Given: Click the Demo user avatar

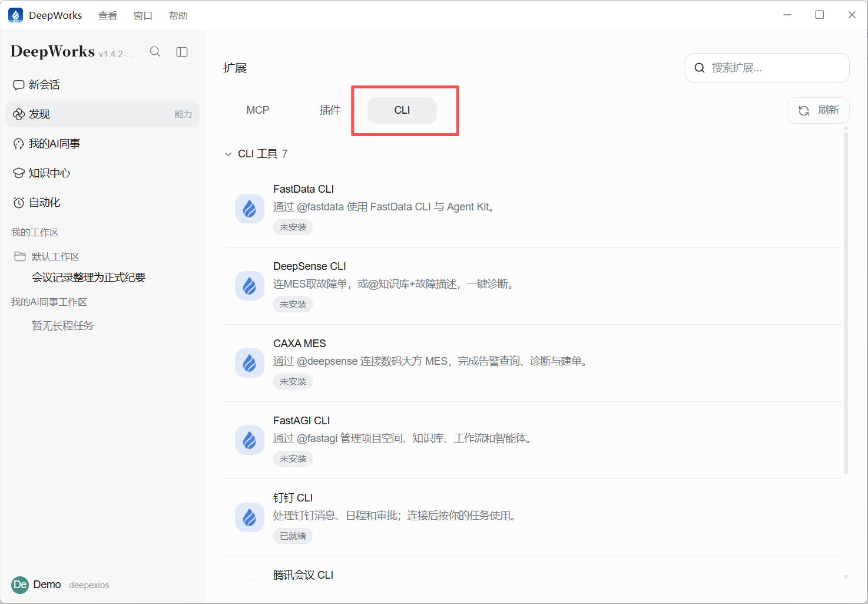Looking at the screenshot, I should click(20, 585).
